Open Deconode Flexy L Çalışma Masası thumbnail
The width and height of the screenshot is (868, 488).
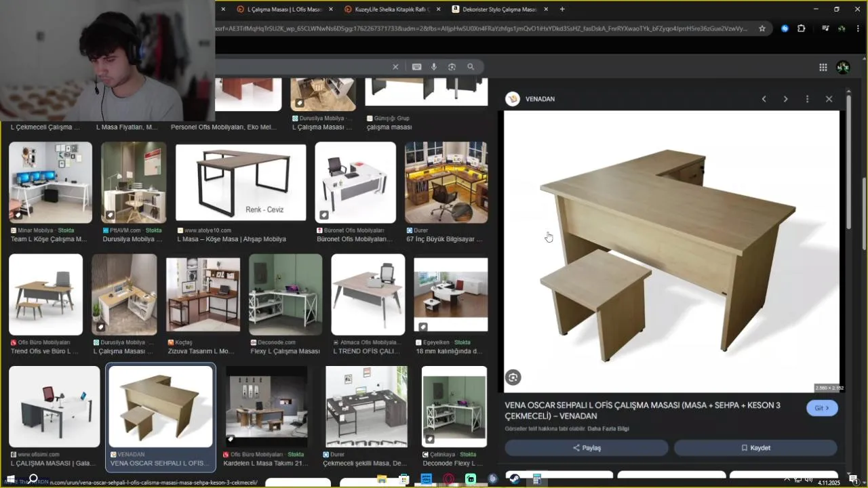point(285,295)
